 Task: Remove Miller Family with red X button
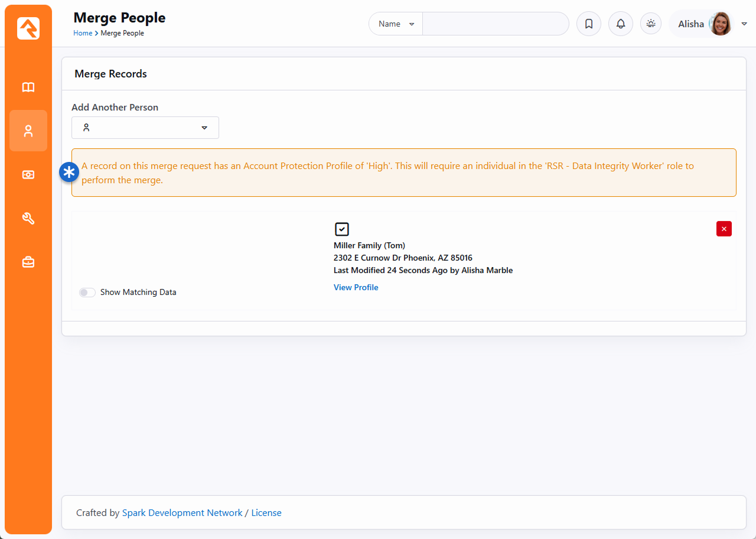tap(724, 229)
